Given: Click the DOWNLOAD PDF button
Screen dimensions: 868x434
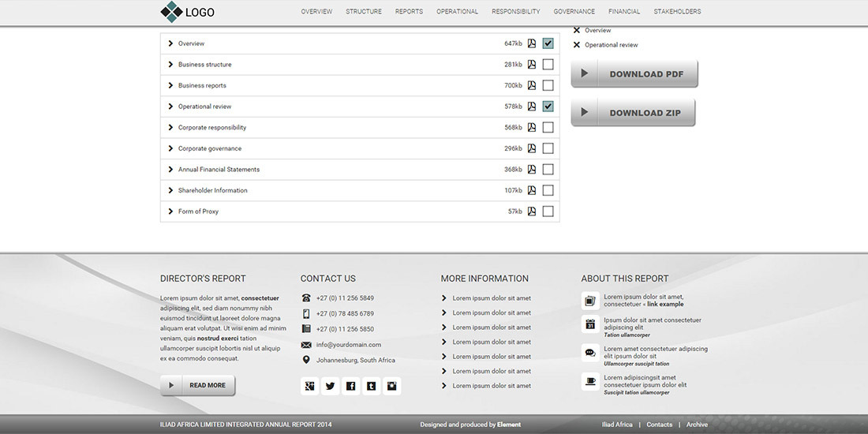Looking at the screenshot, I should click(634, 73).
